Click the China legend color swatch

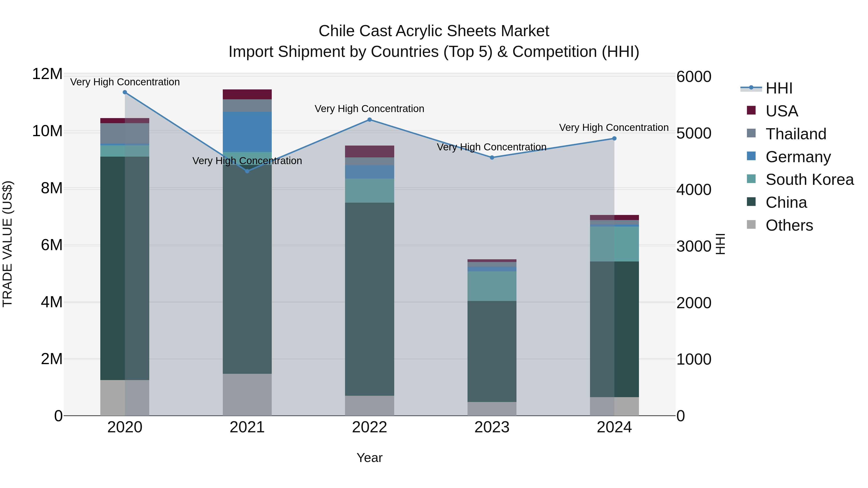[751, 202]
